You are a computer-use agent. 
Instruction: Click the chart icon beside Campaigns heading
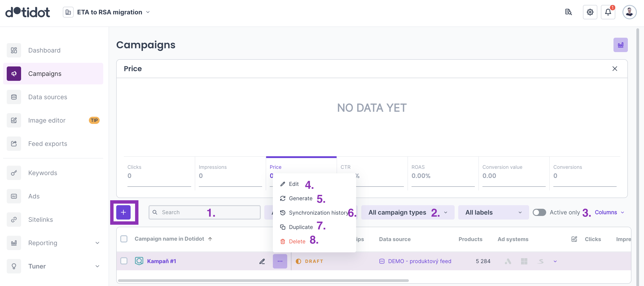(x=620, y=45)
